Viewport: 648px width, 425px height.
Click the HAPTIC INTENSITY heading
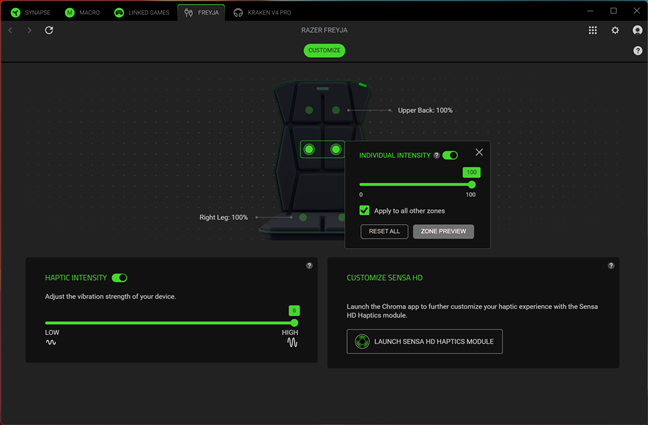[76, 278]
